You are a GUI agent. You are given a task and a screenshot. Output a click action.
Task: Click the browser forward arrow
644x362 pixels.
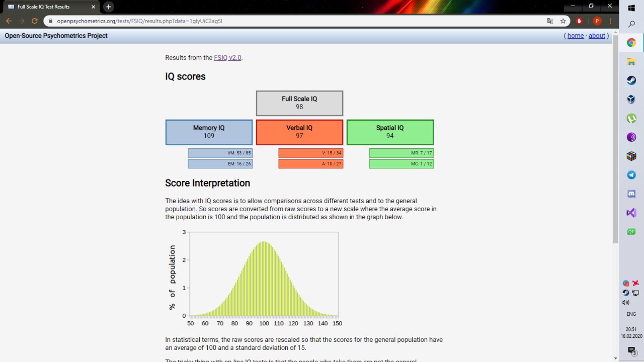22,21
